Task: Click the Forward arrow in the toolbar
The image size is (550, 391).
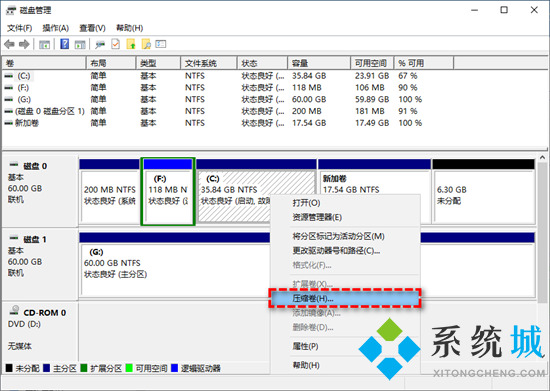Action: point(24,44)
